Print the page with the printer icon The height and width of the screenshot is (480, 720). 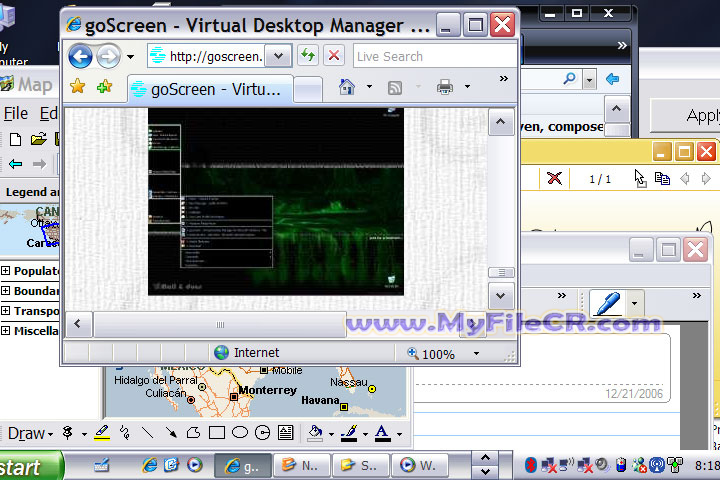click(444, 86)
